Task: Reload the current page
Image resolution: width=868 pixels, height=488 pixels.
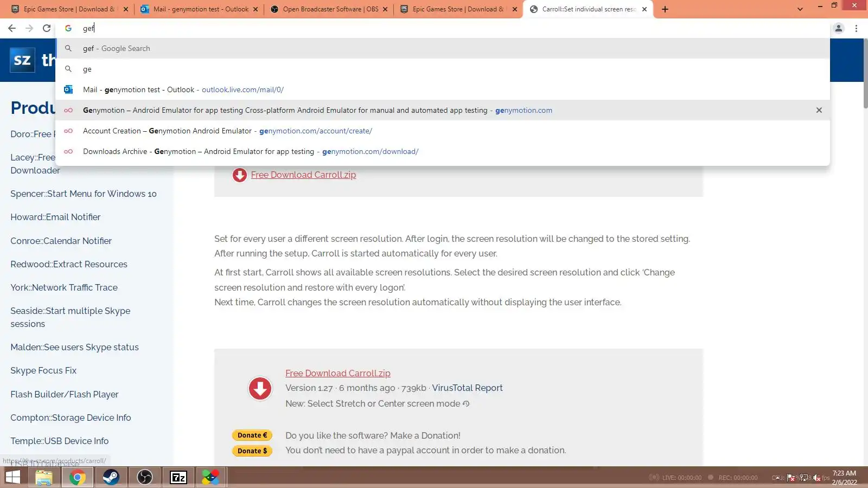Action: coord(47,28)
